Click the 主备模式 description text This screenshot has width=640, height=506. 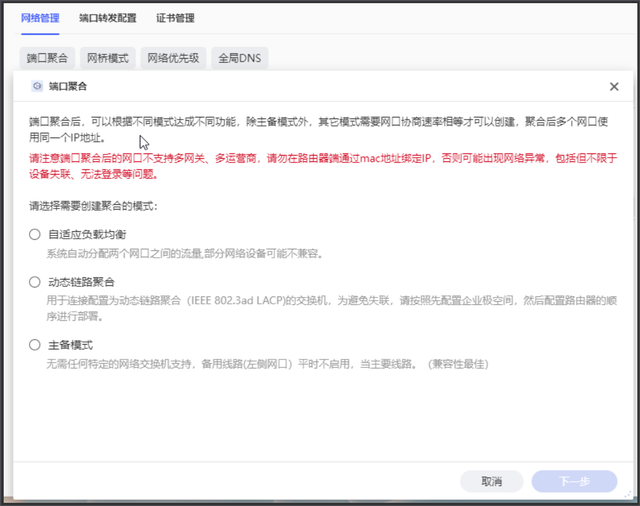267,364
